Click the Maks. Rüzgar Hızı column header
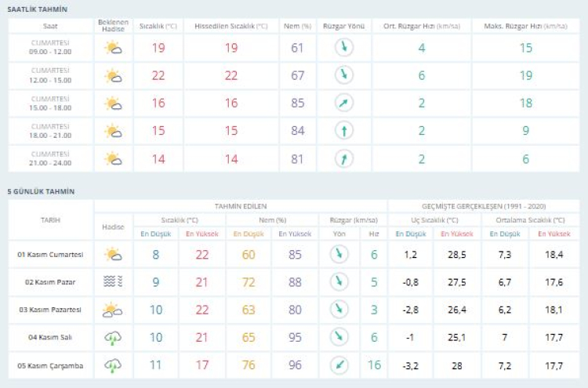 point(525,26)
